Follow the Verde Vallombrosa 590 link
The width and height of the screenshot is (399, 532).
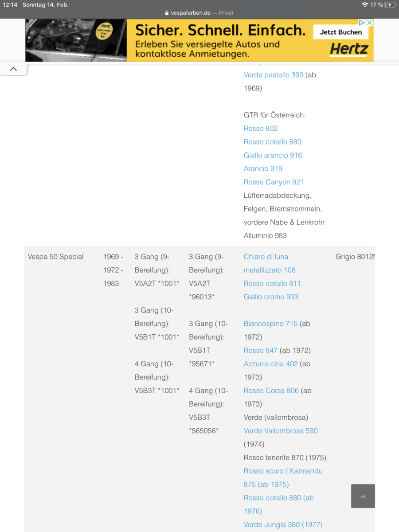281,430
